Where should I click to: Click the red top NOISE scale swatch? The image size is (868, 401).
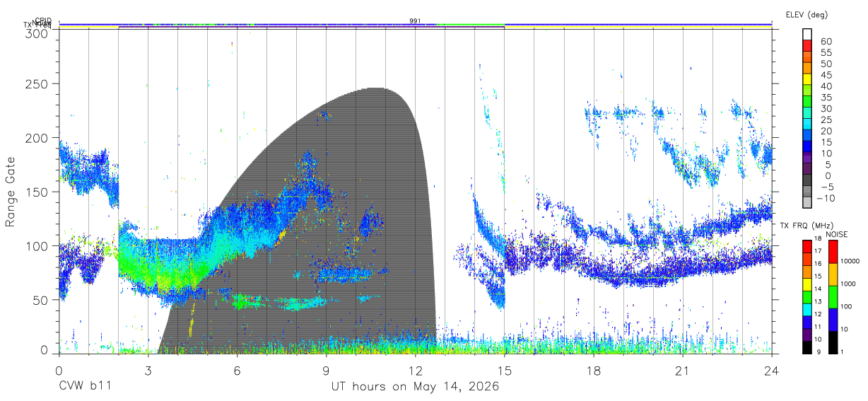pyautogui.click(x=832, y=250)
